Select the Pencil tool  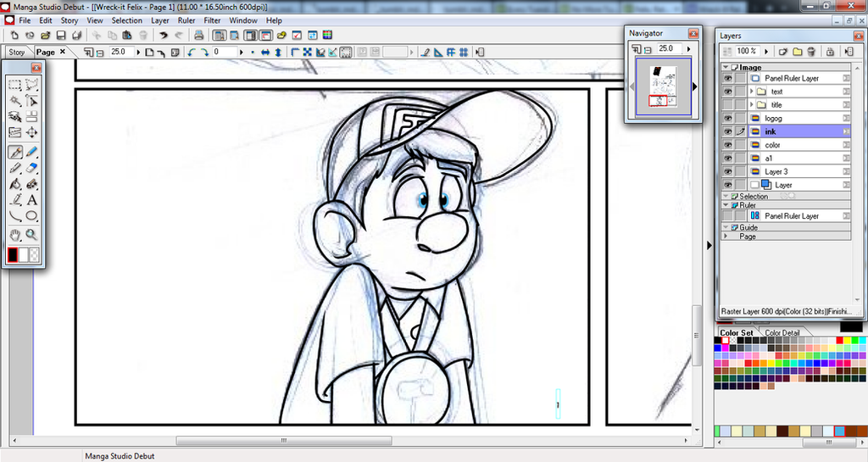pyautogui.click(x=31, y=152)
